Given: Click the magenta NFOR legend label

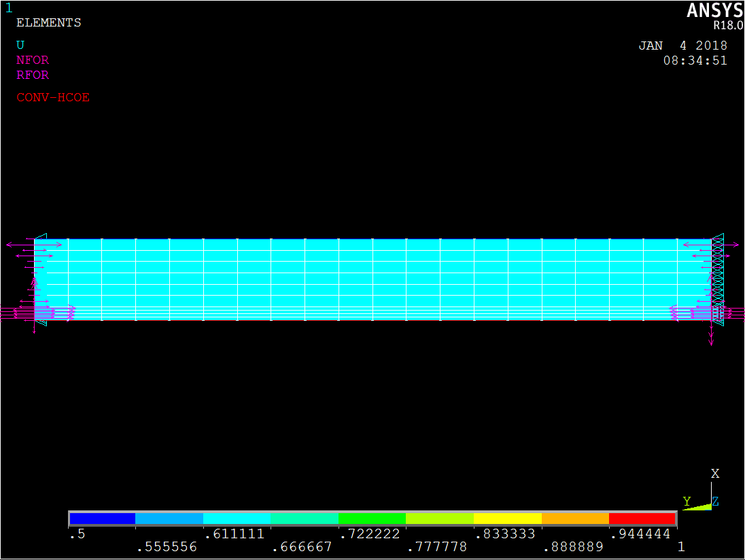Looking at the screenshot, I should pyautogui.click(x=33, y=60).
